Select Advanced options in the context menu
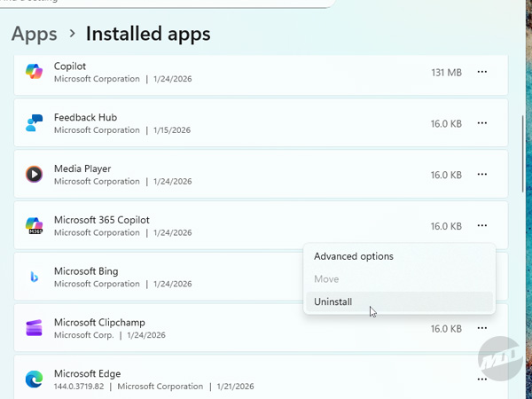The image size is (532, 399). [x=354, y=256]
